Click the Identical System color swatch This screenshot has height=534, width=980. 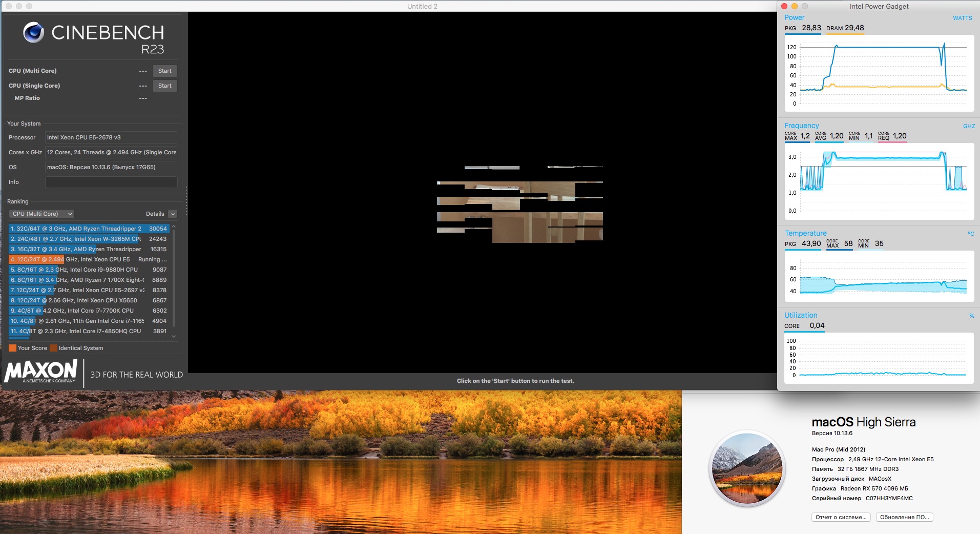(x=53, y=348)
